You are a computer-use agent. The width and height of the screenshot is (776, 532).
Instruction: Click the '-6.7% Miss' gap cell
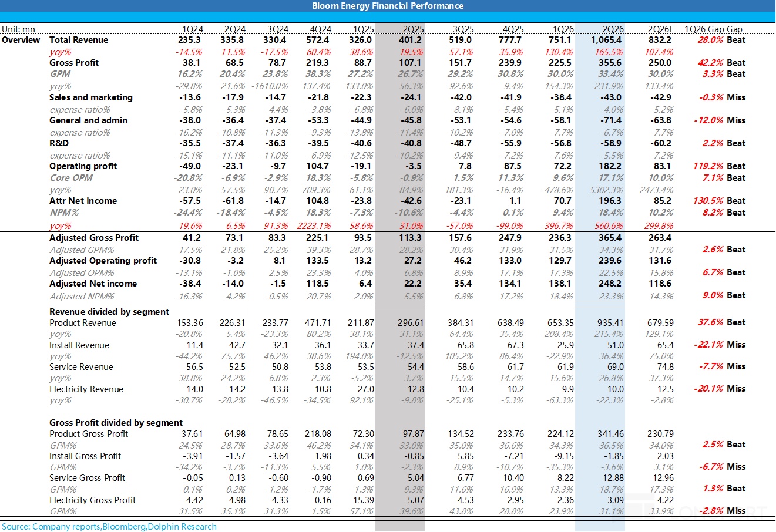coord(722,467)
